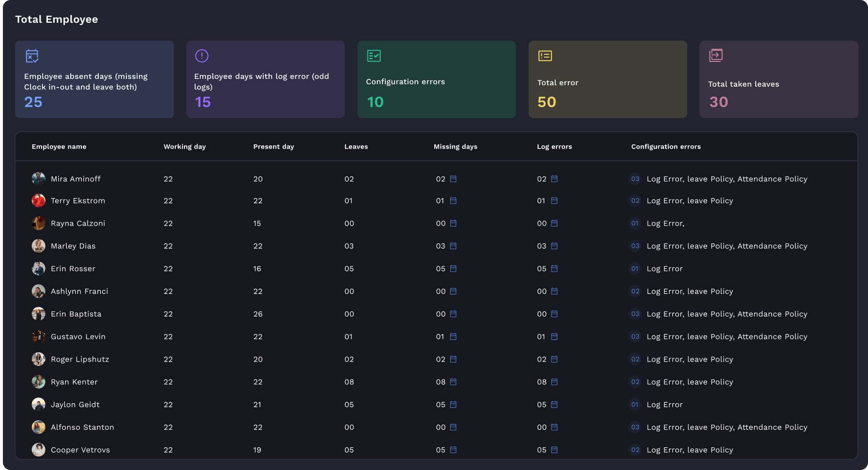The image size is (868, 470).
Task: Click the Leaves column header
Action: [x=356, y=147]
